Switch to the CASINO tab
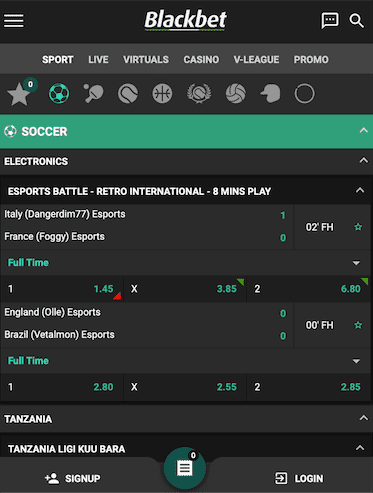The image size is (373, 493). (x=201, y=59)
